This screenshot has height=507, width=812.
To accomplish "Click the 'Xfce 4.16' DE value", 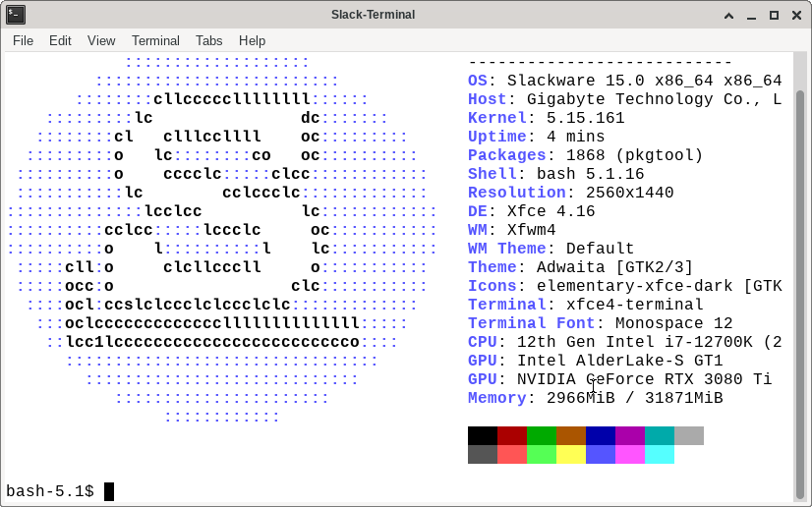I will click(551, 211).
